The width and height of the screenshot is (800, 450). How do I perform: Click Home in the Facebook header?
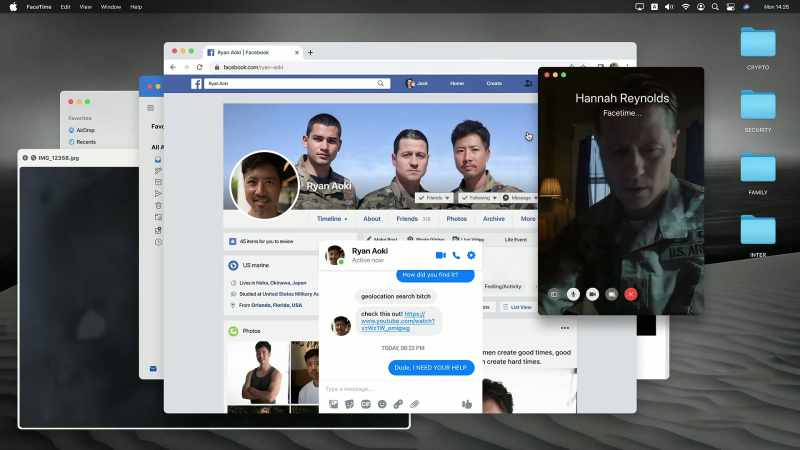(457, 84)
